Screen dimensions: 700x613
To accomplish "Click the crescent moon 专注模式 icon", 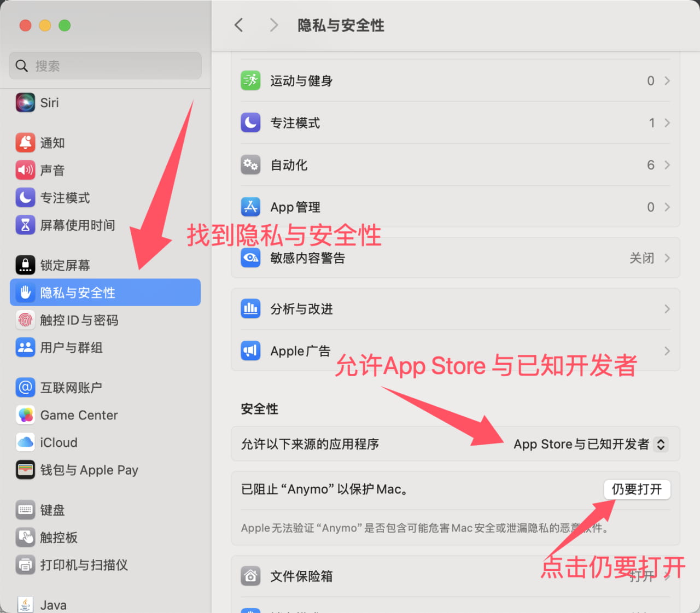I will click(x=250, y=122).
